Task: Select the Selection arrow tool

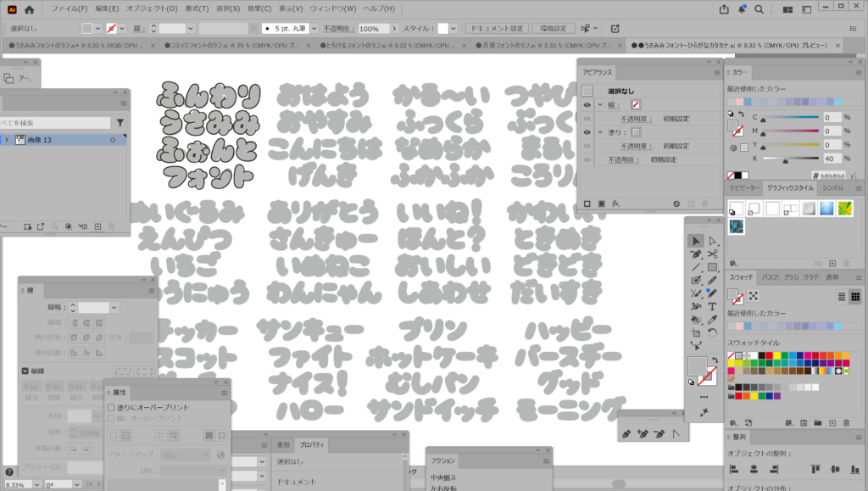Action: click(696, 241)
